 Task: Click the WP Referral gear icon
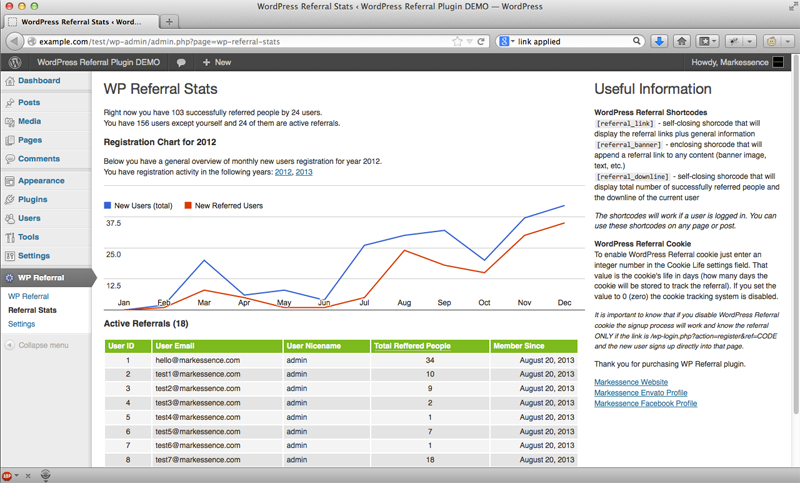click(x=10, y=278)
